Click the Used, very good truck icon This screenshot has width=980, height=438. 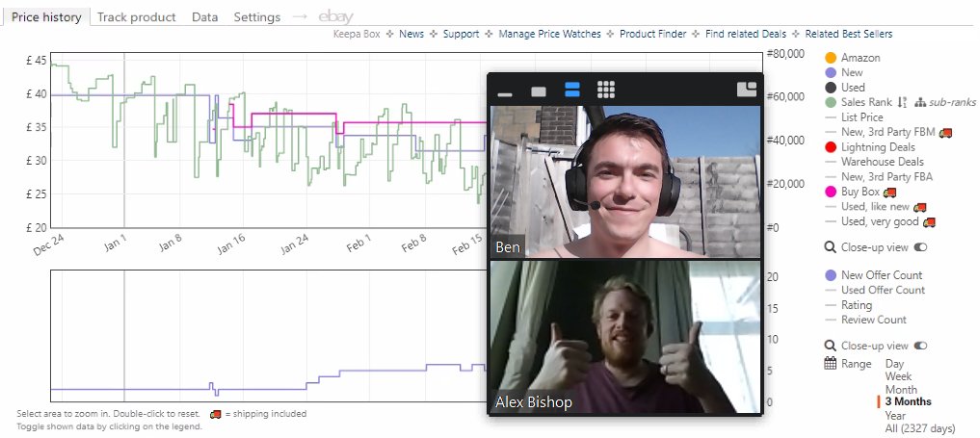click(929, 222)
